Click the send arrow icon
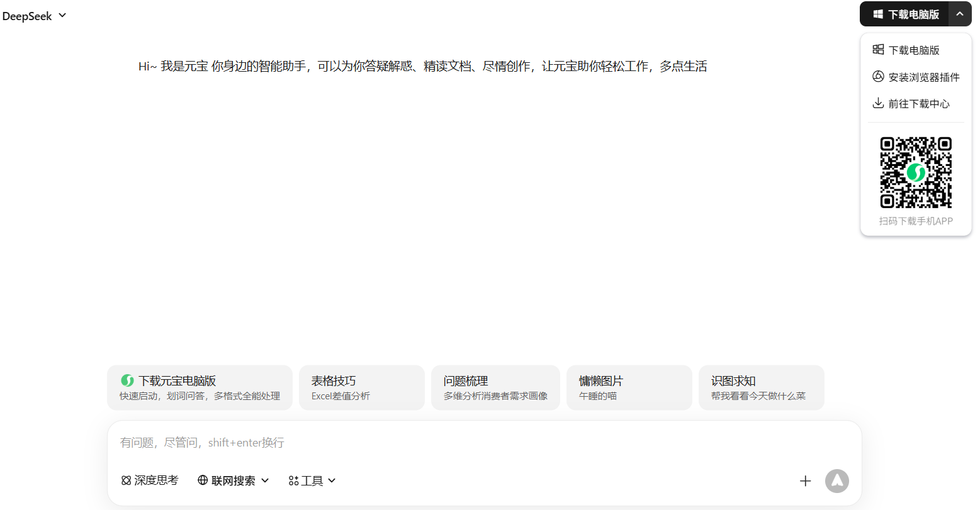This screenshot has width=980, height=510. [x=836, y=480]
